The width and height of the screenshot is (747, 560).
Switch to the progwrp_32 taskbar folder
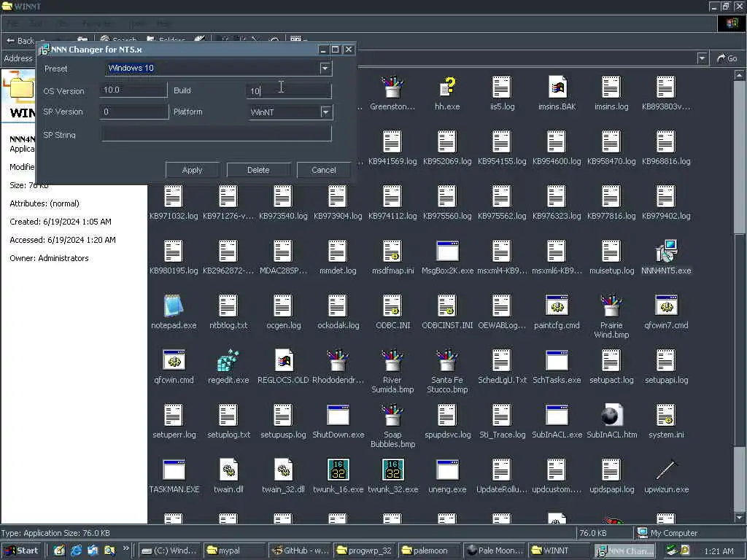coord(365,551)
